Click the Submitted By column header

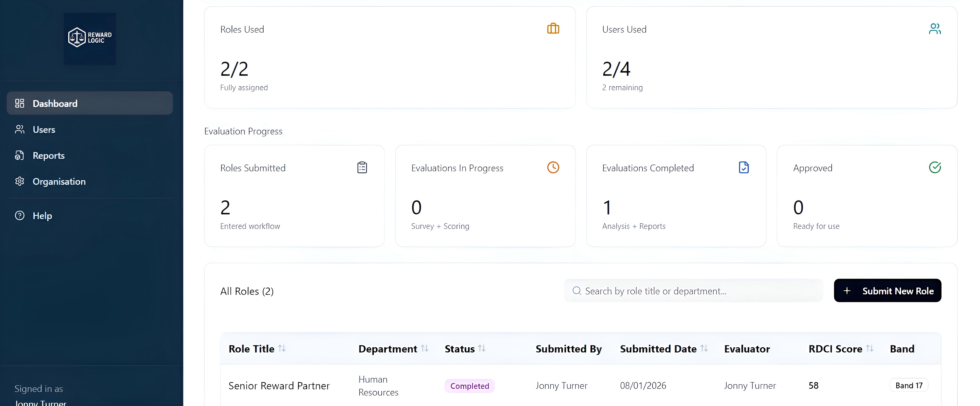[x=568, y=349]
